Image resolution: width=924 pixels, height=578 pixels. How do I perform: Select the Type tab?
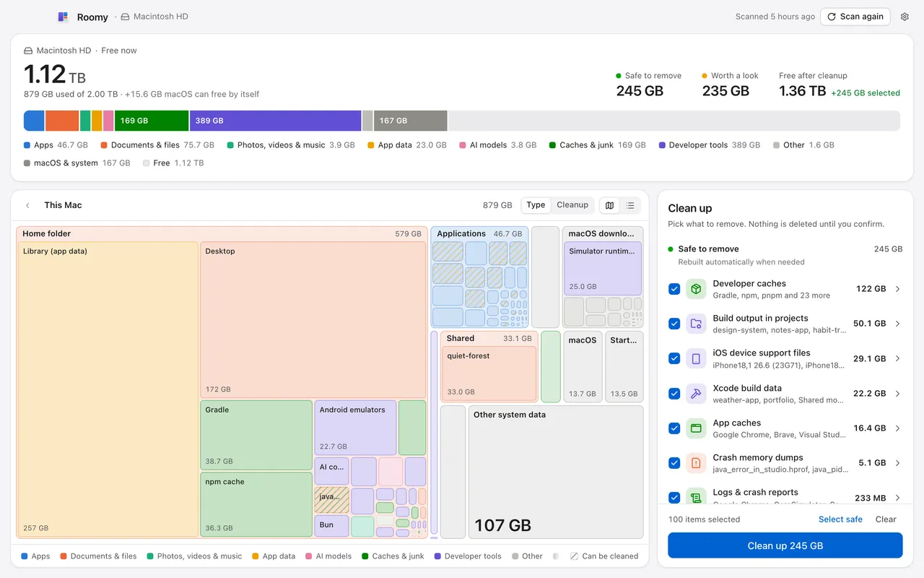[x=536, y=205]
